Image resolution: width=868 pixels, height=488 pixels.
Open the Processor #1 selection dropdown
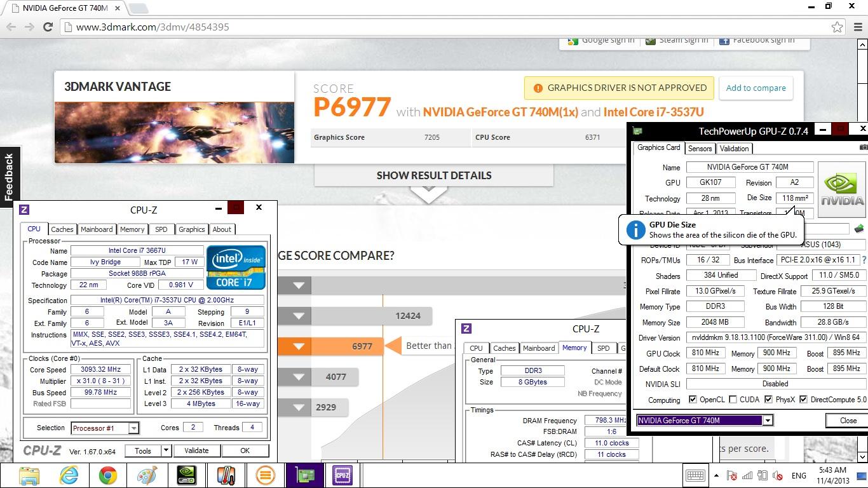point(133,428)
